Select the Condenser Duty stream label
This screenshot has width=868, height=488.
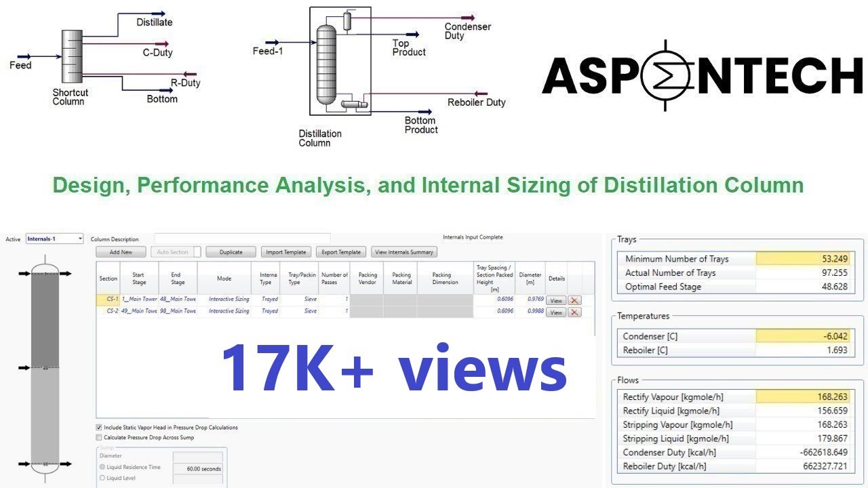coord(468,31)
